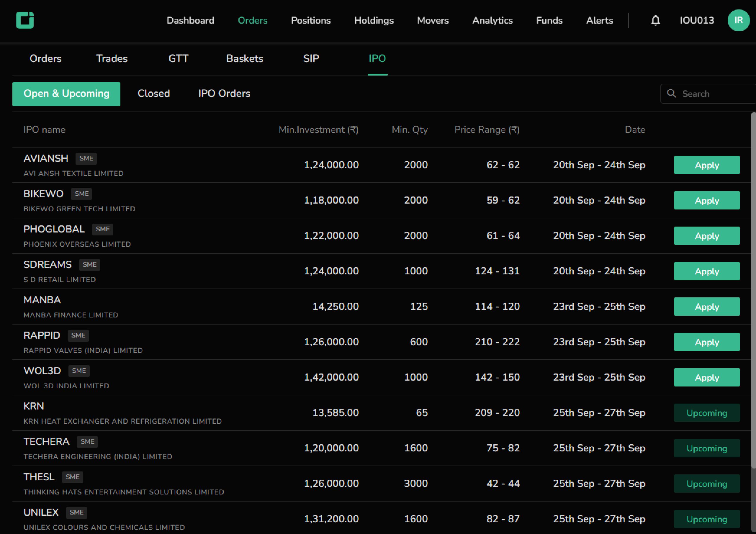
Task: Click the Date column header
Action: tap(635, 130)
